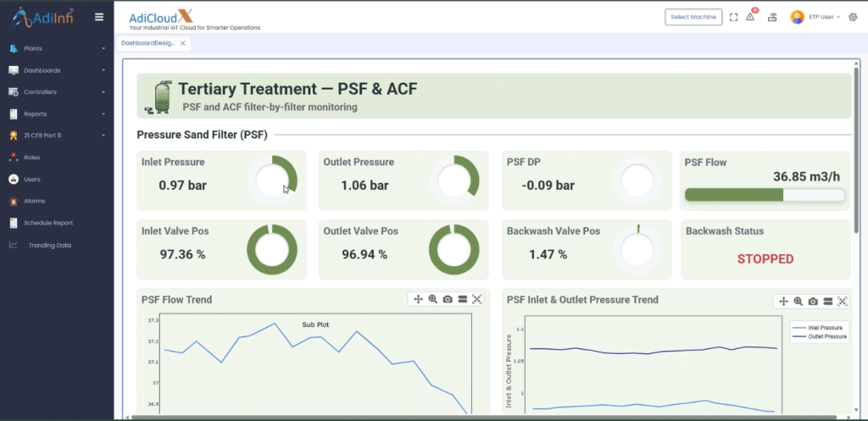Expand the Reports menu arrow
Image resolution: width=868 pixels, height=421 pixels.
tap(103, 114)
